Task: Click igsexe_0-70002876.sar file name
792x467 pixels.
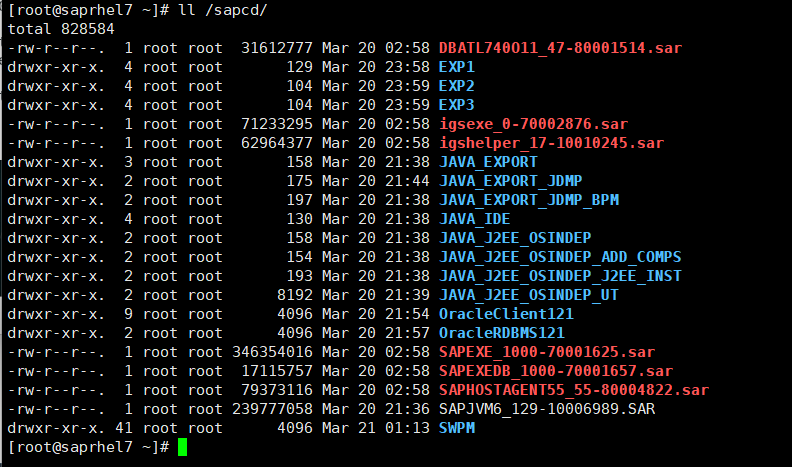Action: click(533, 124)
